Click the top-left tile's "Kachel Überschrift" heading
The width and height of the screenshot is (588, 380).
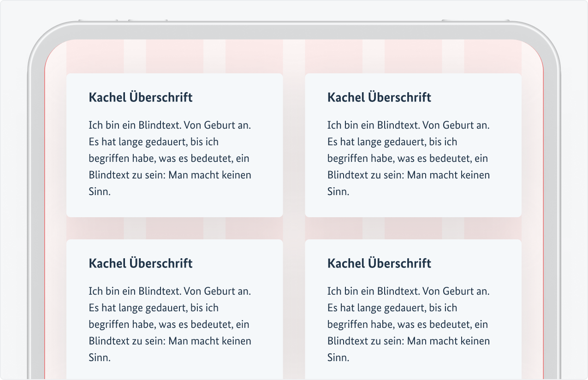[141, 98]
